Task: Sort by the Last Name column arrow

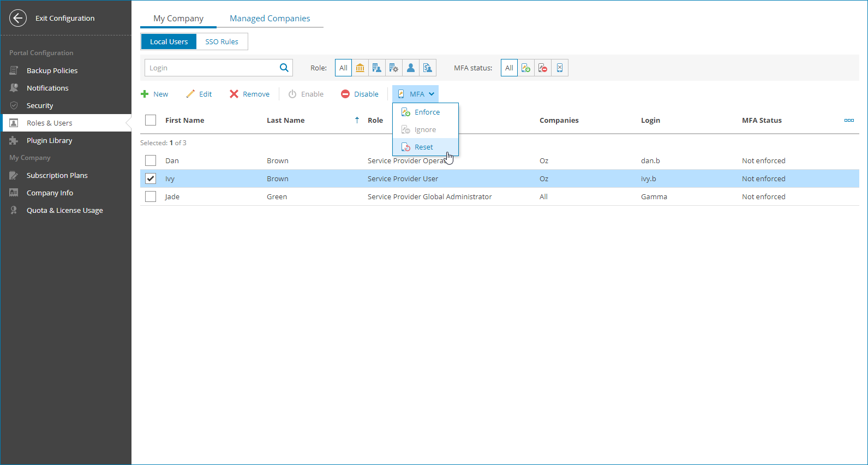Action: (357, 120)
